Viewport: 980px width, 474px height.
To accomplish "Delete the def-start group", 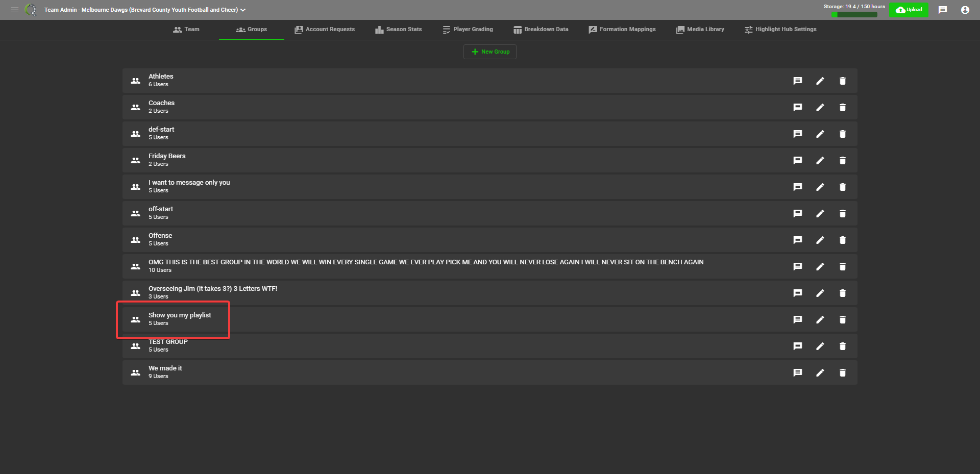I will pos(843,134).
